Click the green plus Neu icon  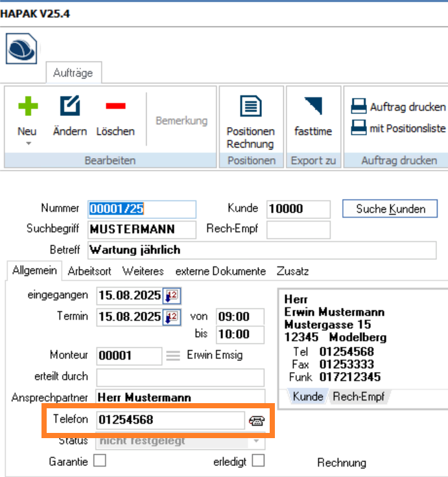point(27,106)
